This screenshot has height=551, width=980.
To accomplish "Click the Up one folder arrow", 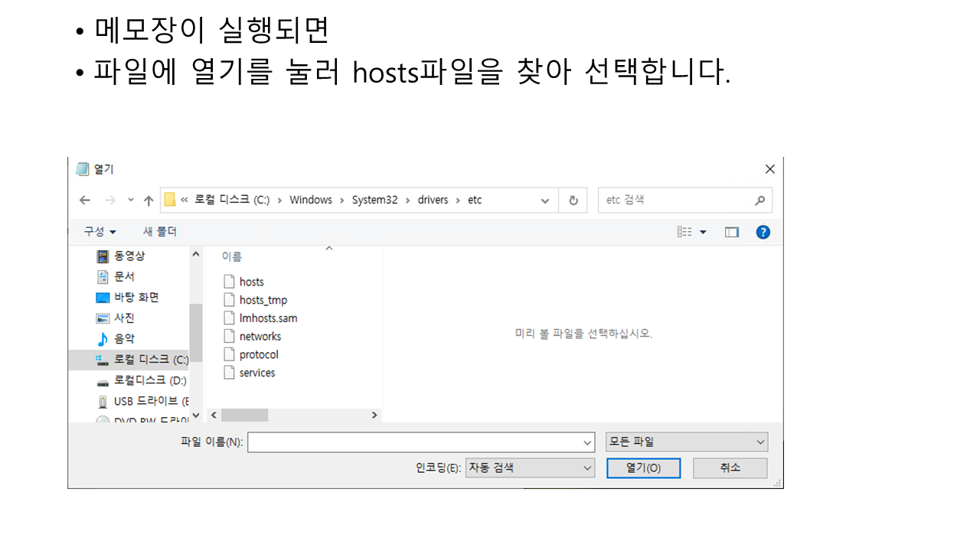I will point(149,201).
